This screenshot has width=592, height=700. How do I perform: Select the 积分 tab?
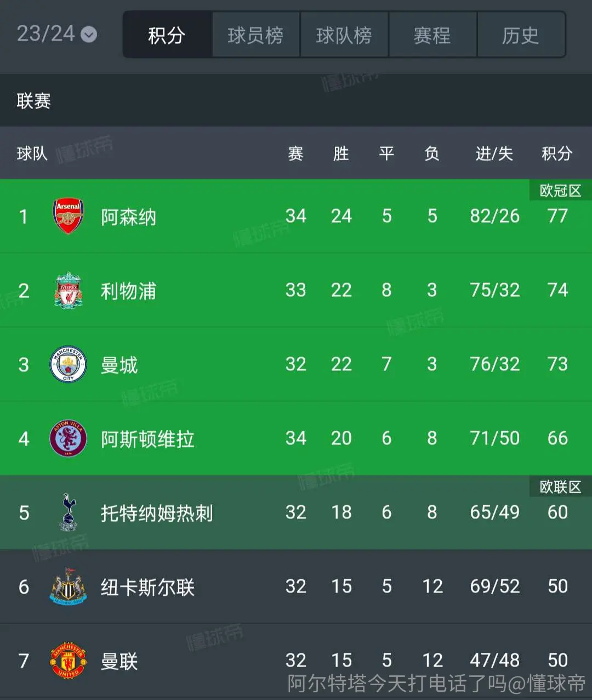[x=167, y=35]
